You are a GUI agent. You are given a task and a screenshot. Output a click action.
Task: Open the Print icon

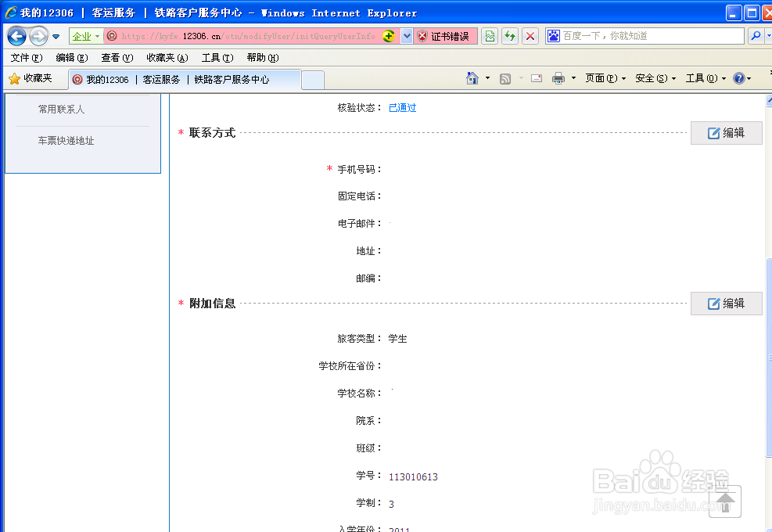558,79
